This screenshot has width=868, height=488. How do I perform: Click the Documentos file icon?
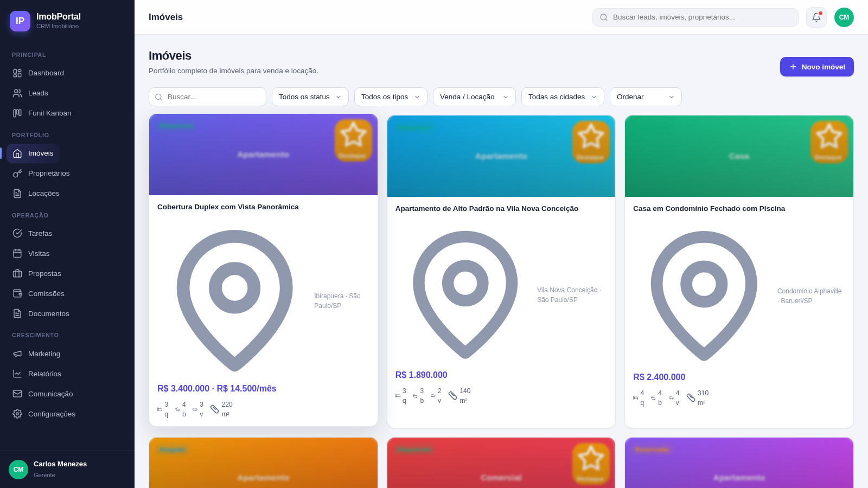pyautogui.click(x=17, y=314)
